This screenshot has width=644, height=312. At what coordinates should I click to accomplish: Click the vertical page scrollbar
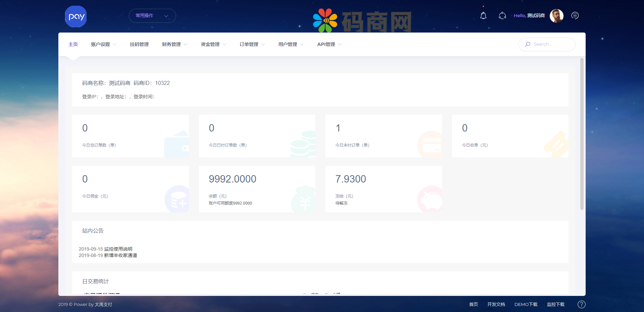(582, 134)
